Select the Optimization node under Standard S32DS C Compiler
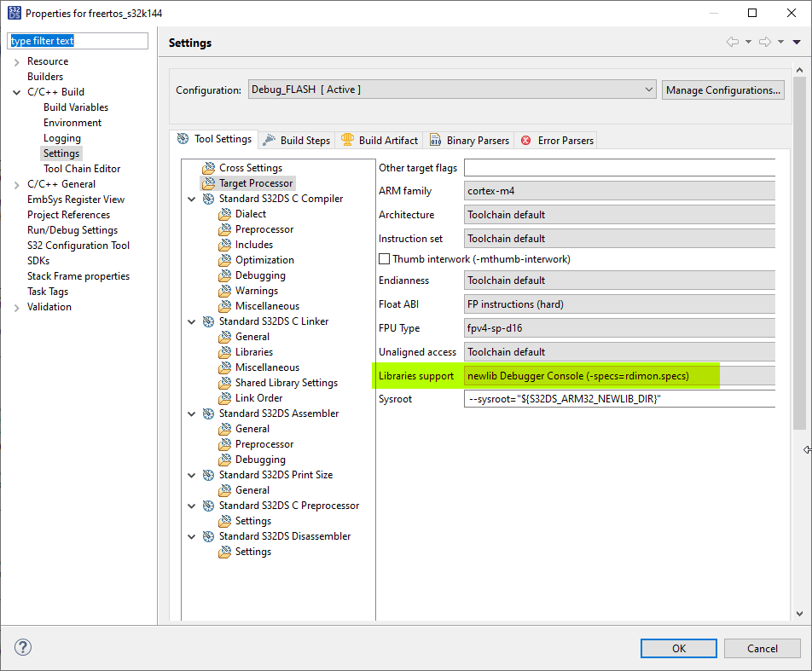The width and height of the screenshot is (812, 671). (x=265, y=259)
